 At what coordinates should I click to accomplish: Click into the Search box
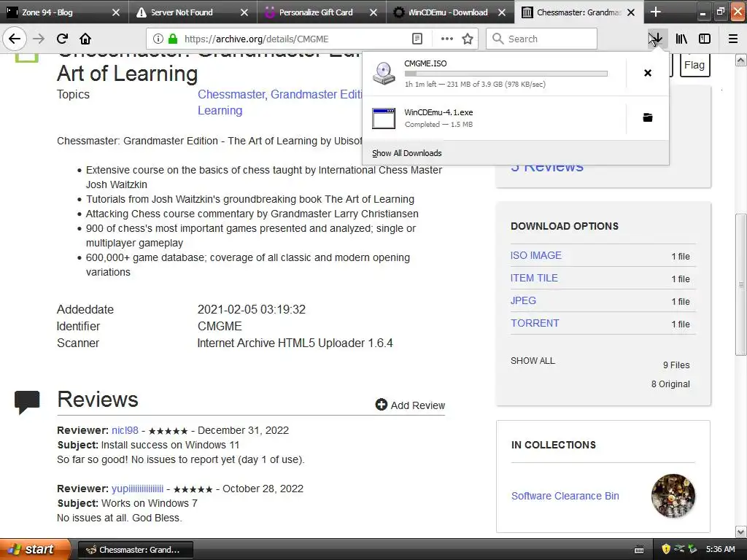542,39
